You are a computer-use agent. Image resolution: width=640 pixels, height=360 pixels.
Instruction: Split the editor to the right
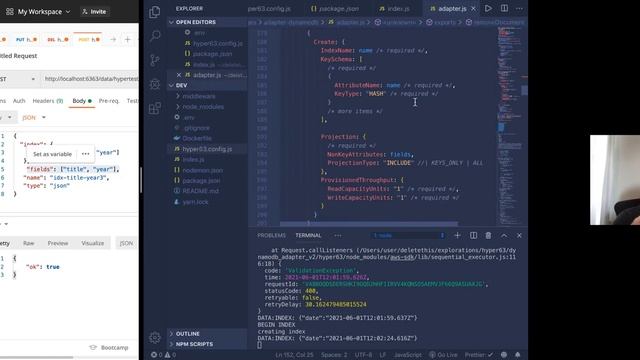pyautogui.click(x=504, y=8)
